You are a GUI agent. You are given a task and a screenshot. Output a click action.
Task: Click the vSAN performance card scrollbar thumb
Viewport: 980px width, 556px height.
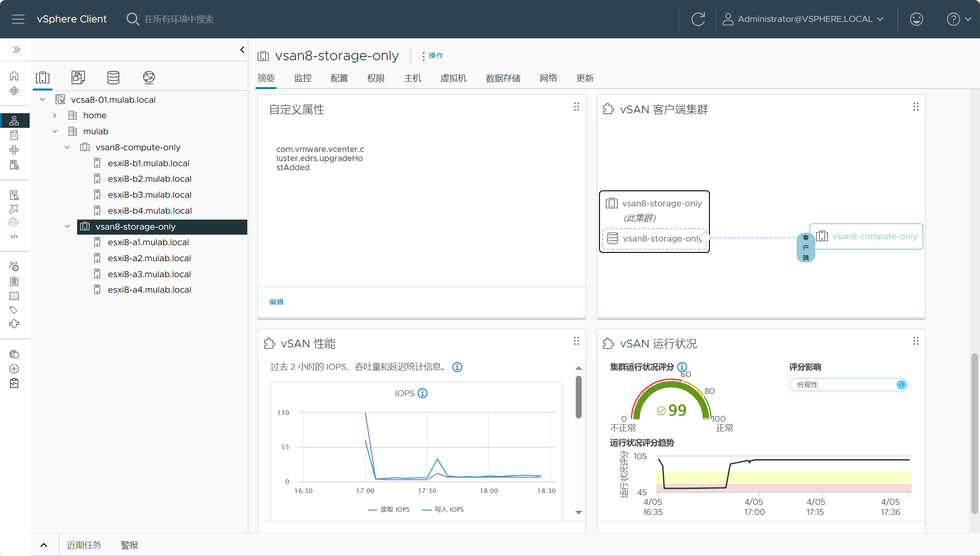pyautogui.click(x=579, y=397)
